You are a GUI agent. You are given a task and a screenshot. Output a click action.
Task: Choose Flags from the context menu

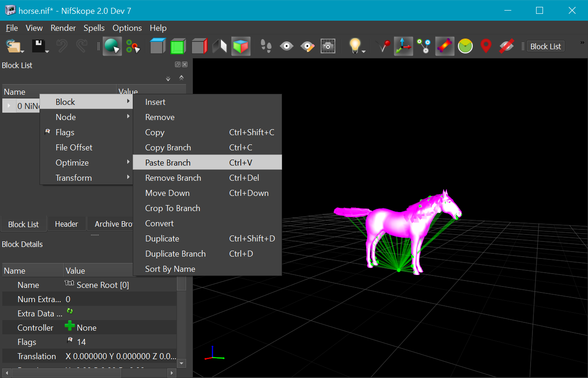coord(86,132)
